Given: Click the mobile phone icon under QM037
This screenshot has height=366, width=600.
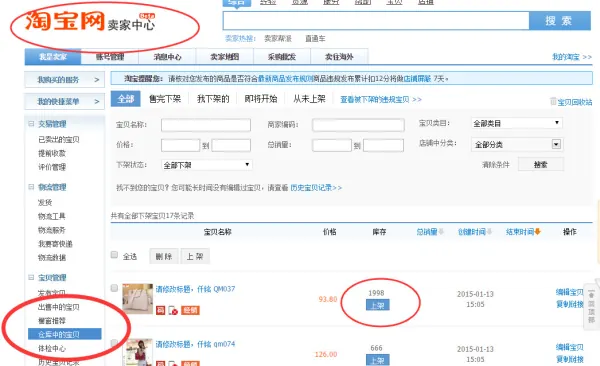Looking at the screenshot, I should pos(173,310).
